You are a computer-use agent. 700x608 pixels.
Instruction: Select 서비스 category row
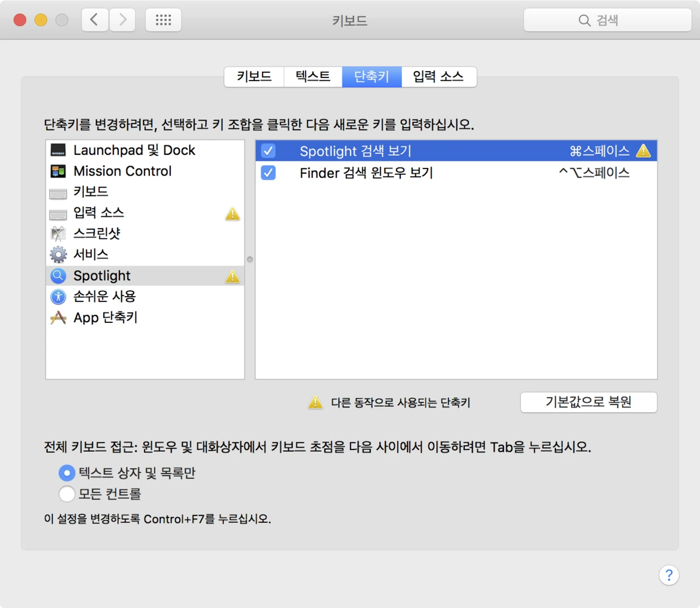pos(145,255)
